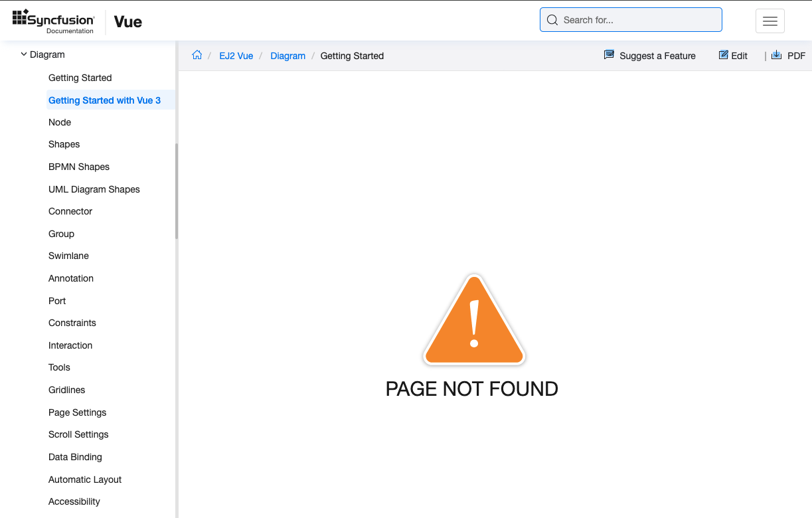Click the PDF download icon
The width and height of the screenshot is (812, 518).
pyautogui.click(x=776, y=55)
